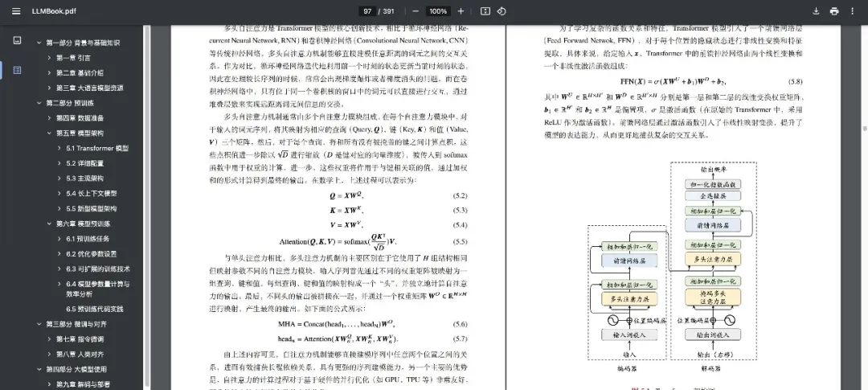The image size is (868, 390).
Task: Collapse the 第一部分 背景与基础知识 section
Action: (x=39, y=43)
